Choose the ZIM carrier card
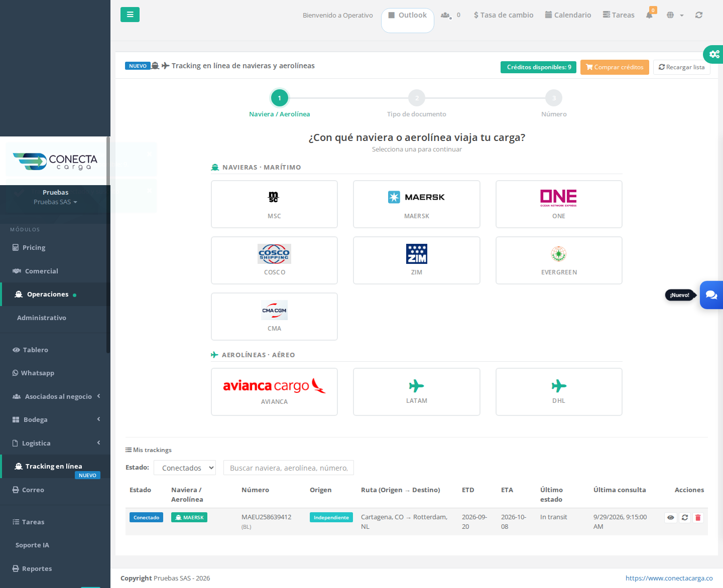This screenshot has height=588, width=723. [417, 260]
